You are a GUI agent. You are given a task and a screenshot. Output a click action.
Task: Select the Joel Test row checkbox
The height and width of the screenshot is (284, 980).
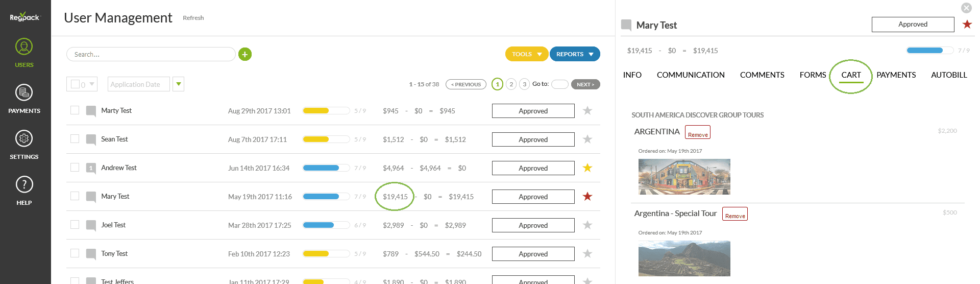point(75,225)
